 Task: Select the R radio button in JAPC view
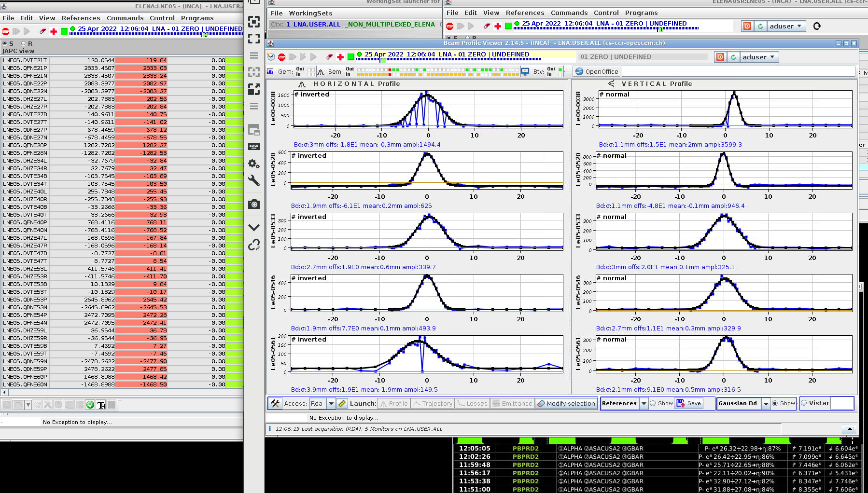pyautogui.click(x=23, y=43)
